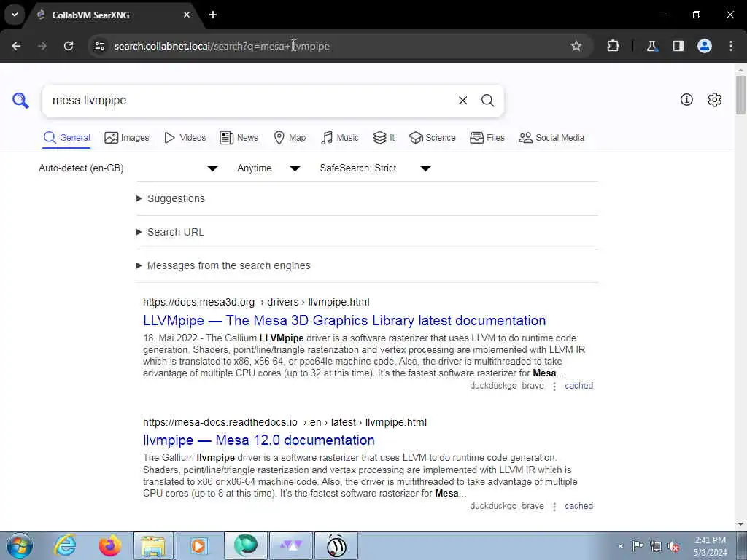The image size is (747, 560).
Task: Open the tab search chevron button
Action: (x=15, y=15)
